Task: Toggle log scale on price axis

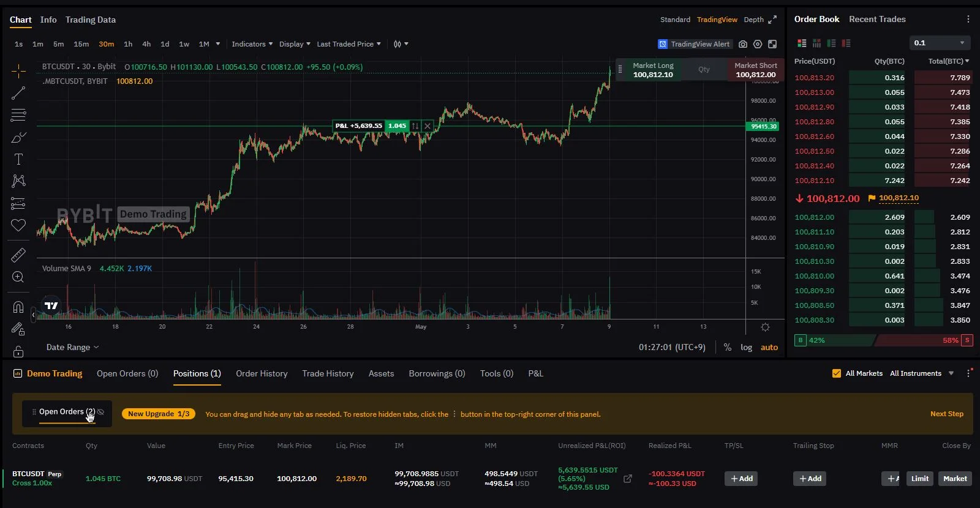Action: pyautogui.click(x=746, y=347)
